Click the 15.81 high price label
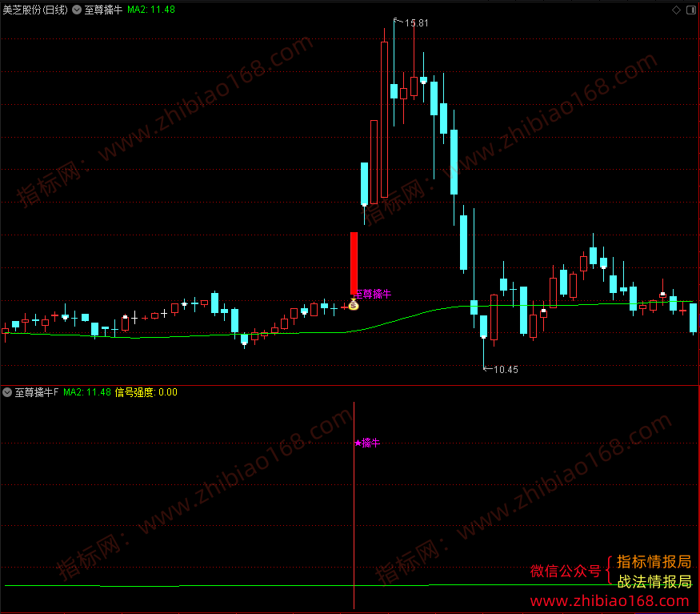The width and height of the screenshot is (700, 614). pyautogui.click(x=416, y=22)
